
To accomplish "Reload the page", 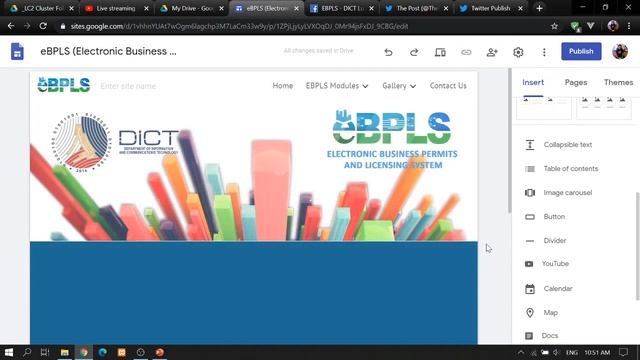I will [x=43, y=26].
